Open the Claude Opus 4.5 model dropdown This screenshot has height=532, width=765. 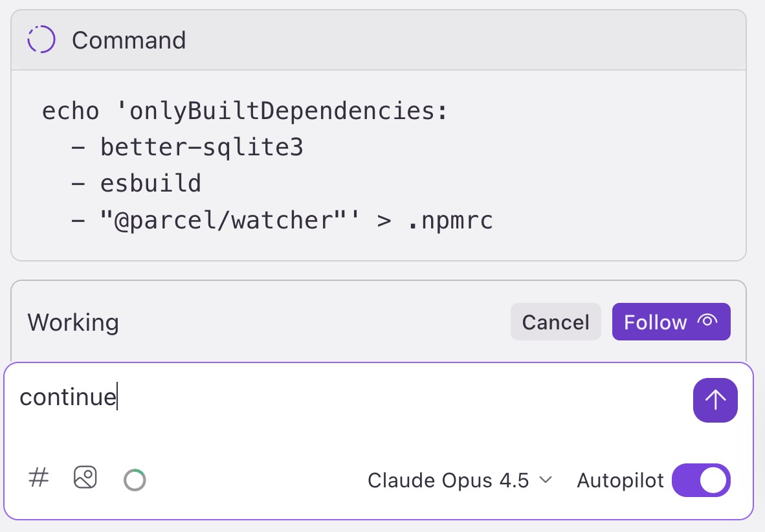coord(460,481)
